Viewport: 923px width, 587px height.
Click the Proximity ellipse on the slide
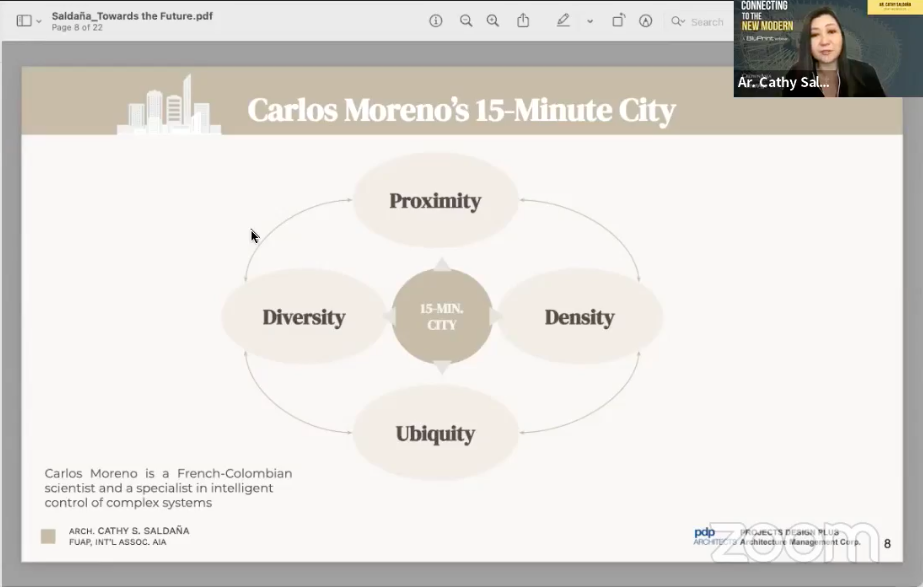(x=435, y=201)
